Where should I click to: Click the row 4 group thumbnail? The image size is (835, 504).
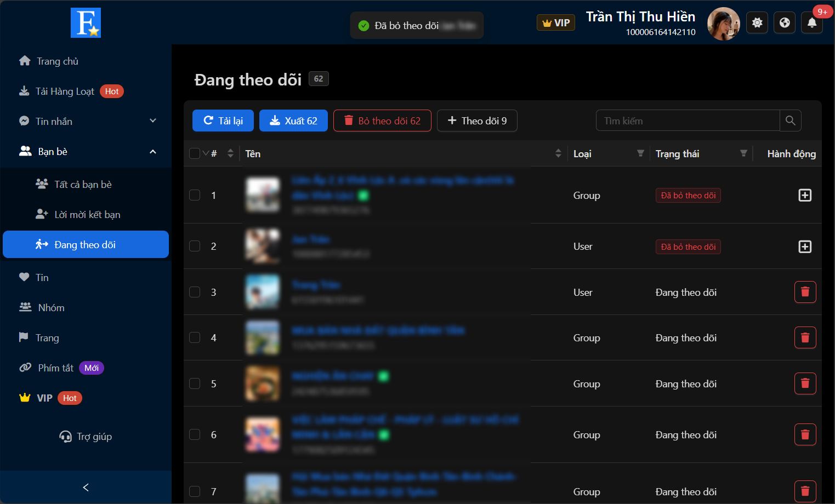point(263,337)
